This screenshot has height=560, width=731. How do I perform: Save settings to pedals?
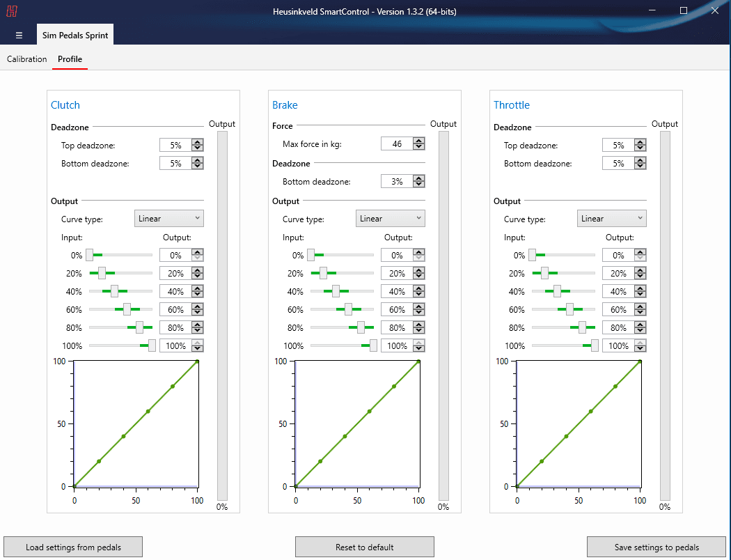point(657,547)
